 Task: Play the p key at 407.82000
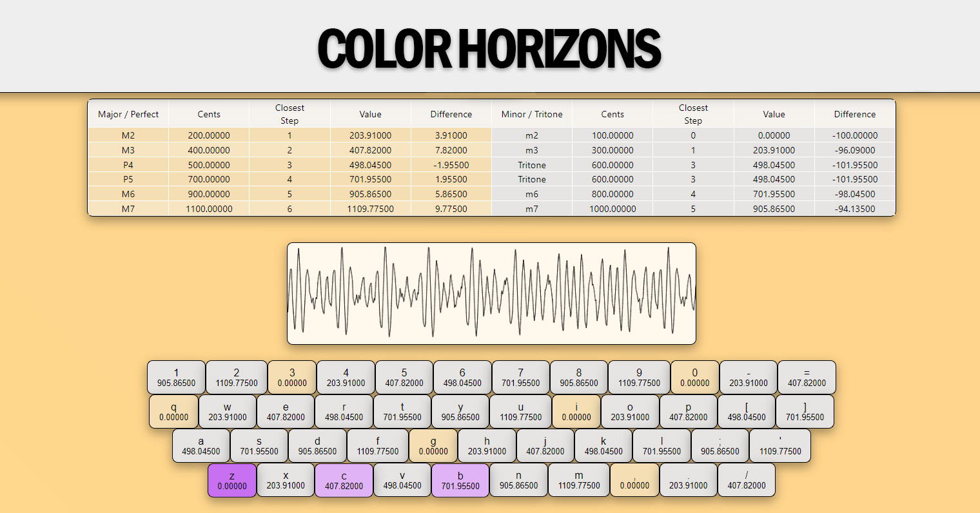pos(688,412)
